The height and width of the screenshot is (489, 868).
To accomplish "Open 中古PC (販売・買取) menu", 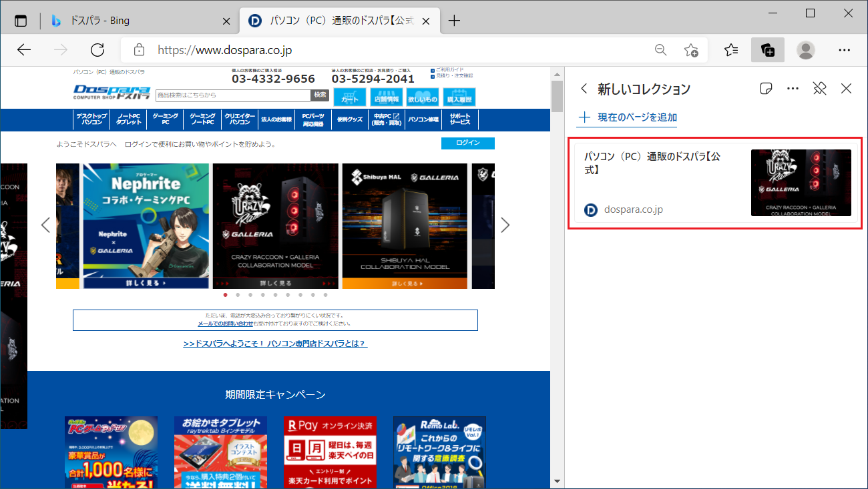I will pos(387,119).
